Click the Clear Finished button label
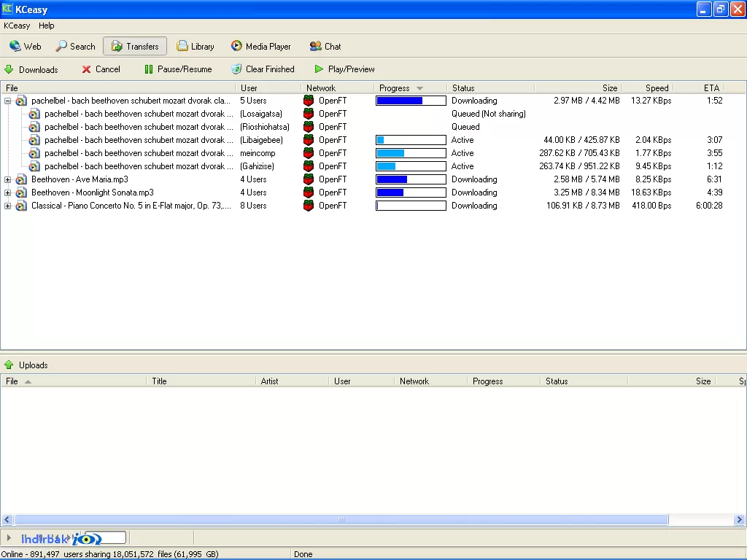This screenshot has height=560, width=747. (270, 69)
